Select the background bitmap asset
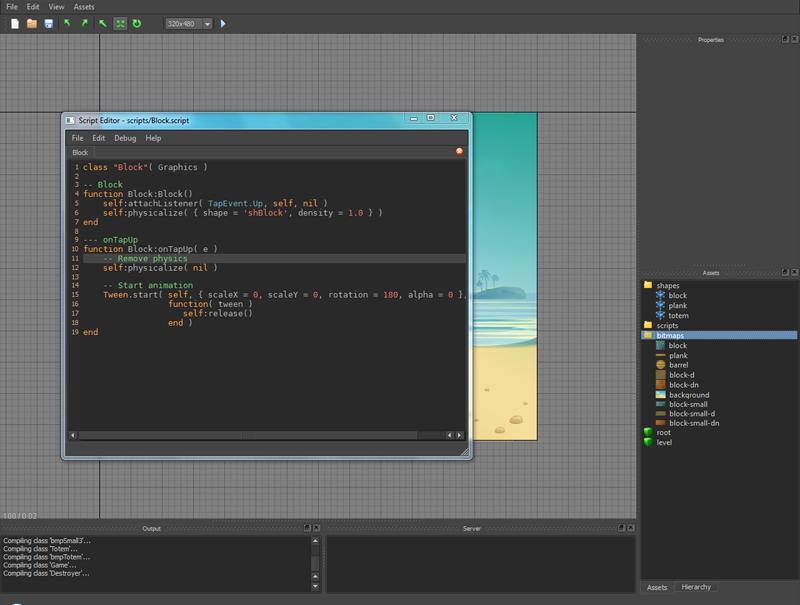The height and width of the screenshot is (605, 800). click(x=689, y=395)
